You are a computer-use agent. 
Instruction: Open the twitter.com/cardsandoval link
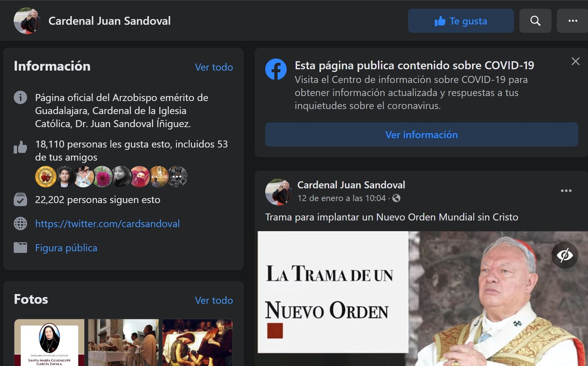[x=107, y=224]
